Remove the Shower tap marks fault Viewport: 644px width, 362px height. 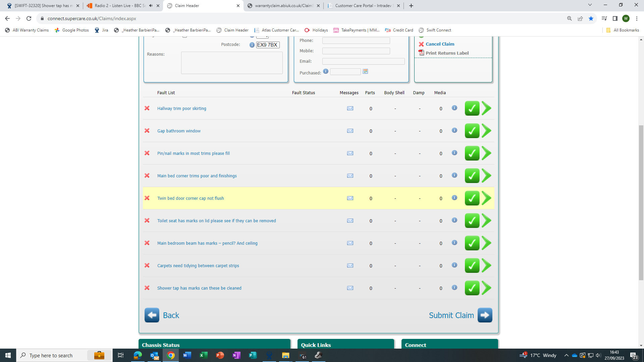pyautogui.click(x=147, y=288)
